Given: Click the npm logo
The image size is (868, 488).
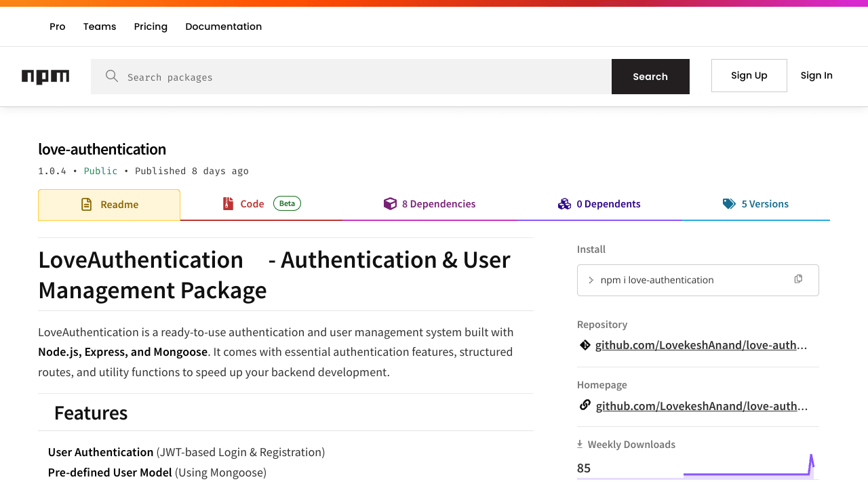Looking at the screenshot, I should click(x=45, y=77).
